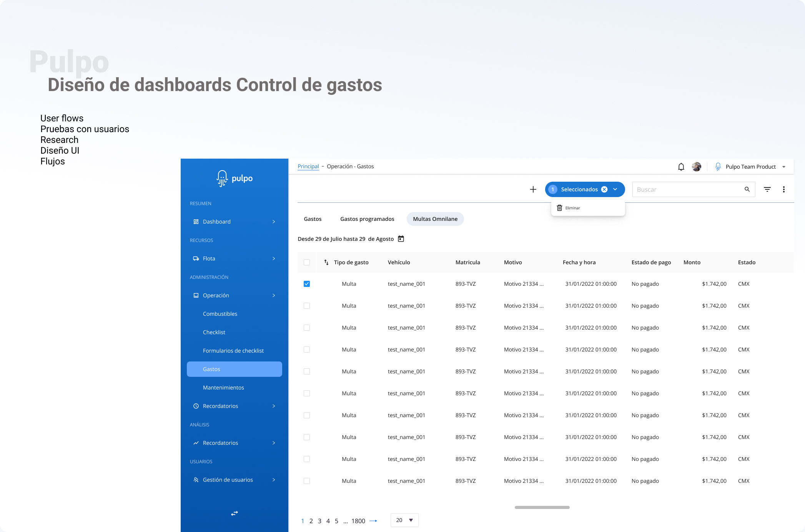Viewport: 805px width, 532px height.
Task: Expand the Seleccionados dropdown chevron
Action: [x=615, y=189]
